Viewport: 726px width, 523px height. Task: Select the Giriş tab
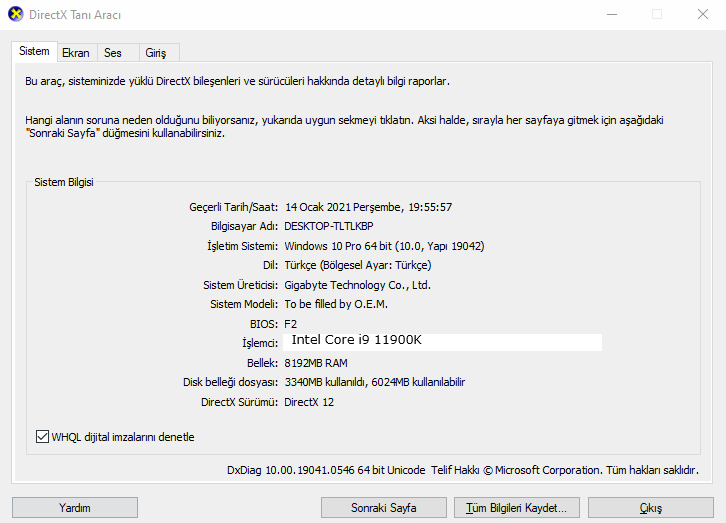click(156, 53)
